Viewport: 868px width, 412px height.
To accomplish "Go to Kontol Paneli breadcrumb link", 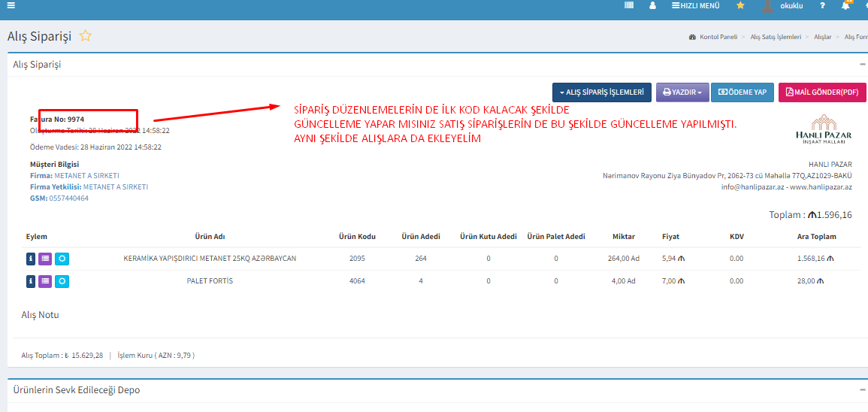I will [718, 37].
